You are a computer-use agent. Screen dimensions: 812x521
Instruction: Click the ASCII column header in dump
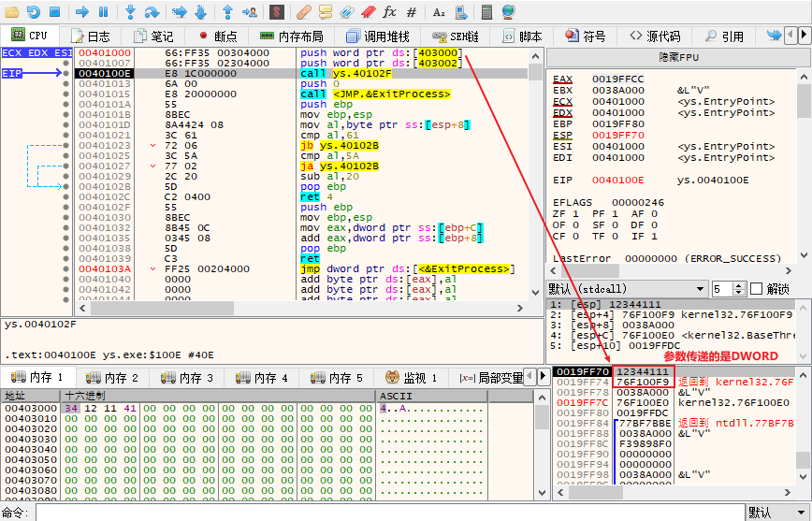tap(432, 396)
